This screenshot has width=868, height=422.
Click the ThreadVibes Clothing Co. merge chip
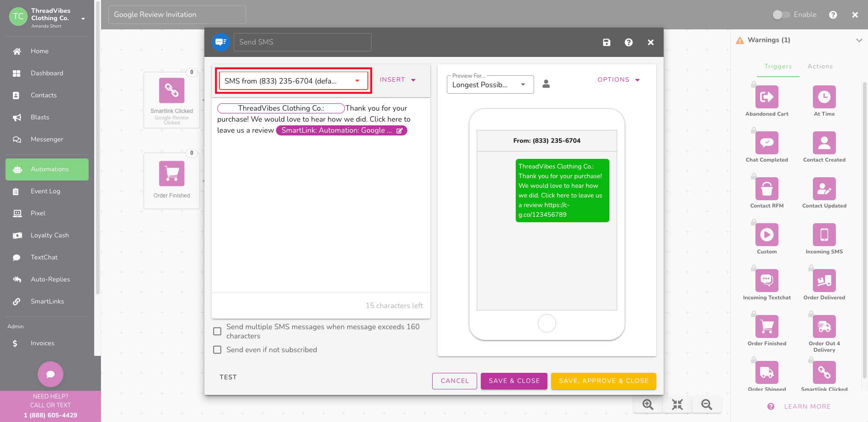281,108
